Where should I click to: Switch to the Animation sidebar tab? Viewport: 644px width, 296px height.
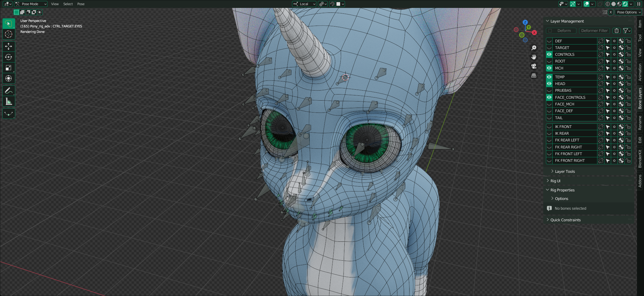coord(640,73)
